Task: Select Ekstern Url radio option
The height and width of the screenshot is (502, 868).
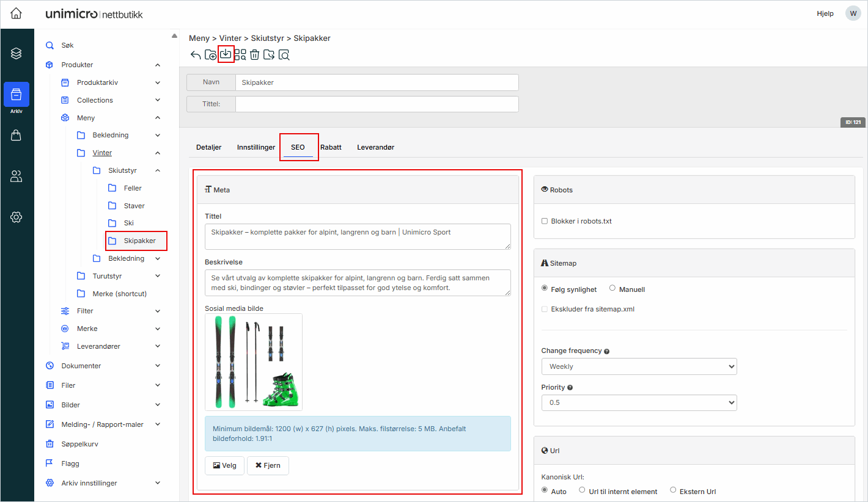Action: coord(673,490)
